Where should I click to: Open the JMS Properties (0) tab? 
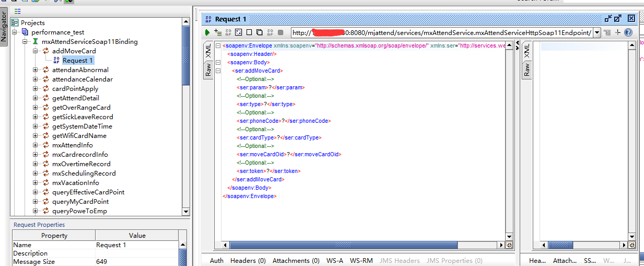454,260
